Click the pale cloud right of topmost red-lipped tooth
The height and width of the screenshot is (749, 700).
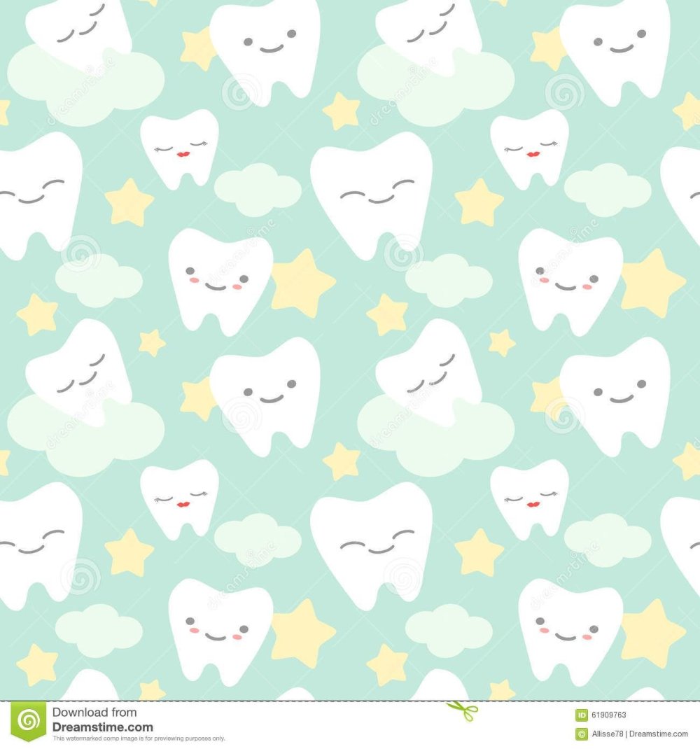[x=258, y=189]
